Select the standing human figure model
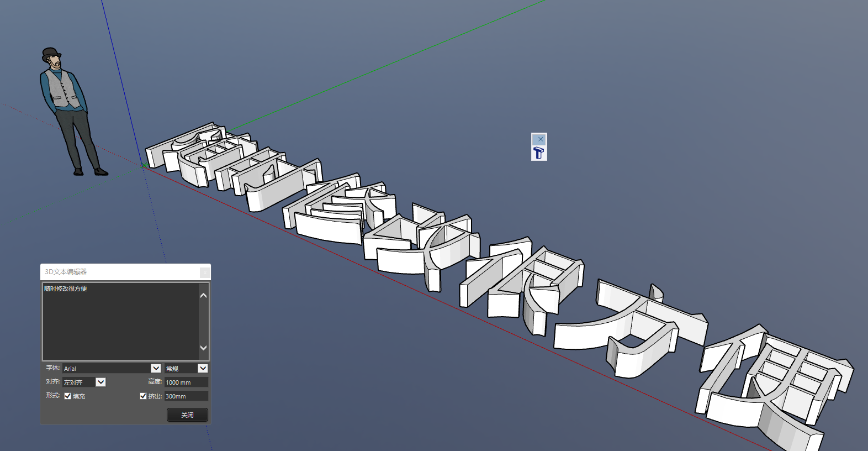Screen dimensions: 868x451 pyautogui.click(x=69, y=111)
